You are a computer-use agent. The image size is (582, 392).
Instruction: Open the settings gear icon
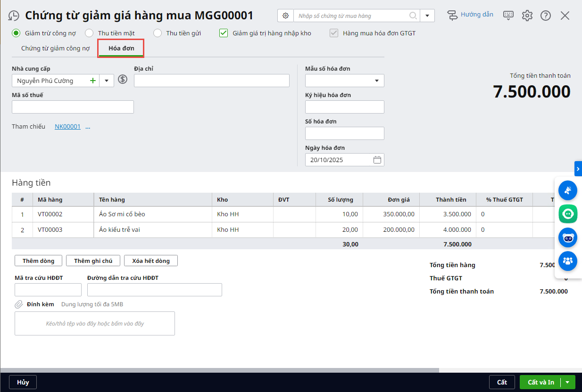pyautogui.click(x=527, y=16)
